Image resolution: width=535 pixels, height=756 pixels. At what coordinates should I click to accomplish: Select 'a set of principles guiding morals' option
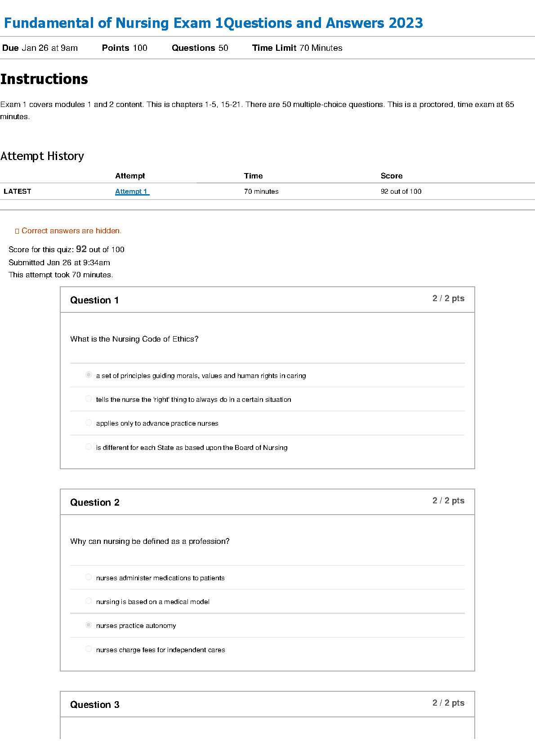[x=89, y=375]
